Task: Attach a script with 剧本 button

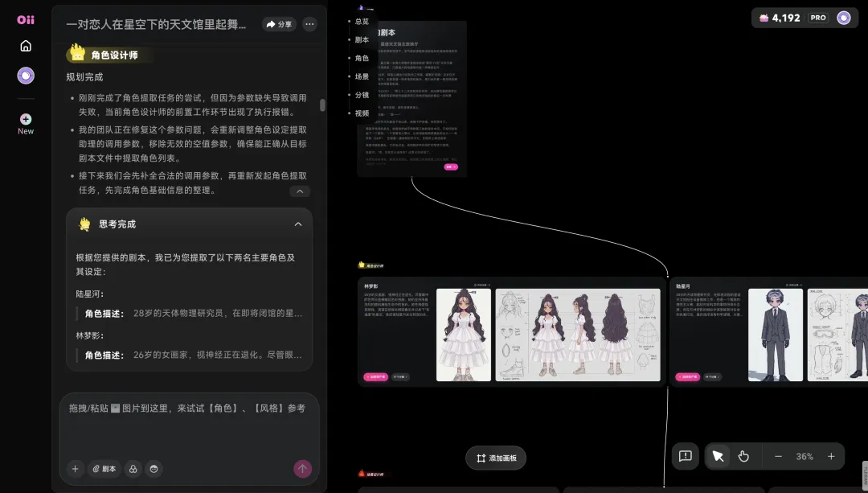Action: pyautogui.click(x=104, y=469)
